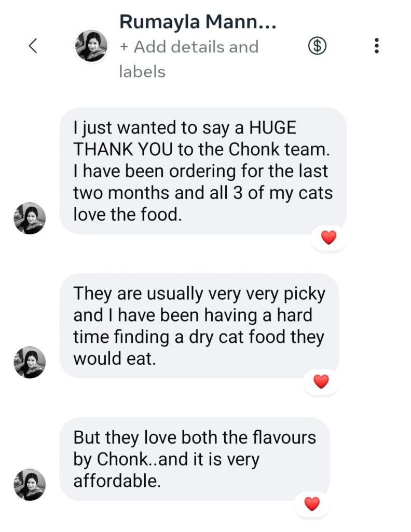Click the word 'affordable.' in last message
Image resolution: width=411 pixels, height=532 pixels.
(117, 481)
